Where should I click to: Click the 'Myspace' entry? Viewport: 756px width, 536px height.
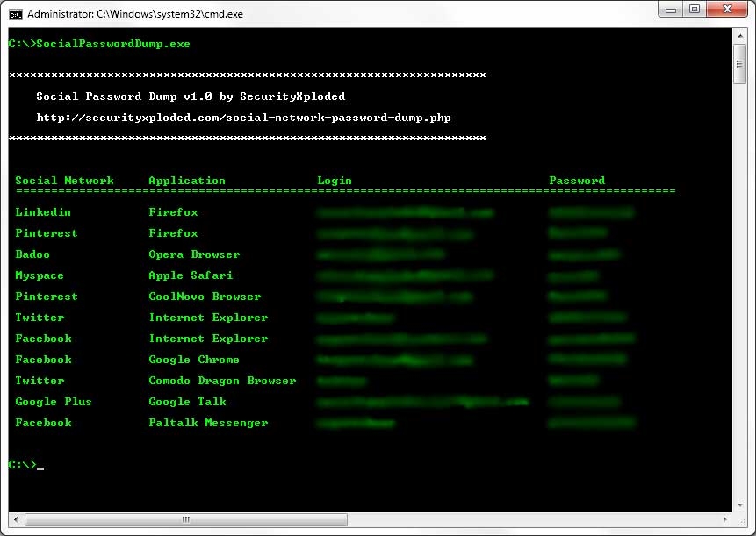[40, 275]
